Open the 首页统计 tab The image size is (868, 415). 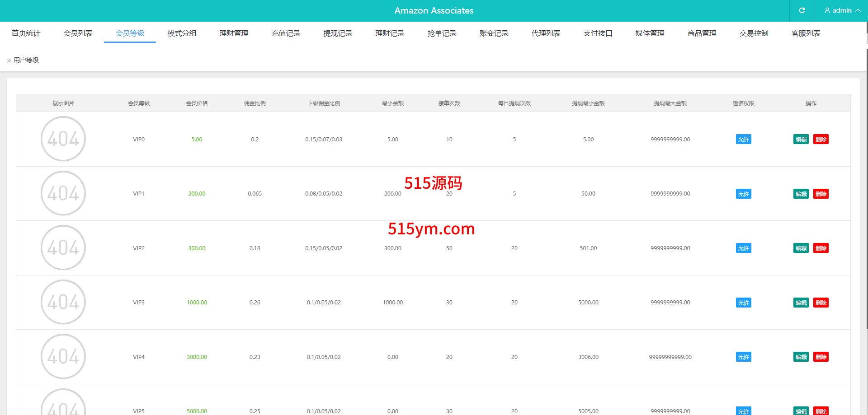[x=26, y=33]
